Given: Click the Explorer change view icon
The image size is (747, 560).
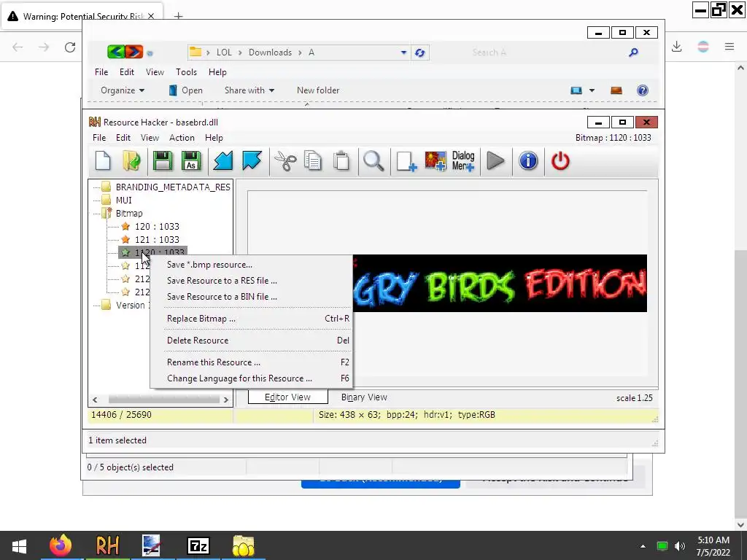Looking at the screenshot, I should point(576,90).
